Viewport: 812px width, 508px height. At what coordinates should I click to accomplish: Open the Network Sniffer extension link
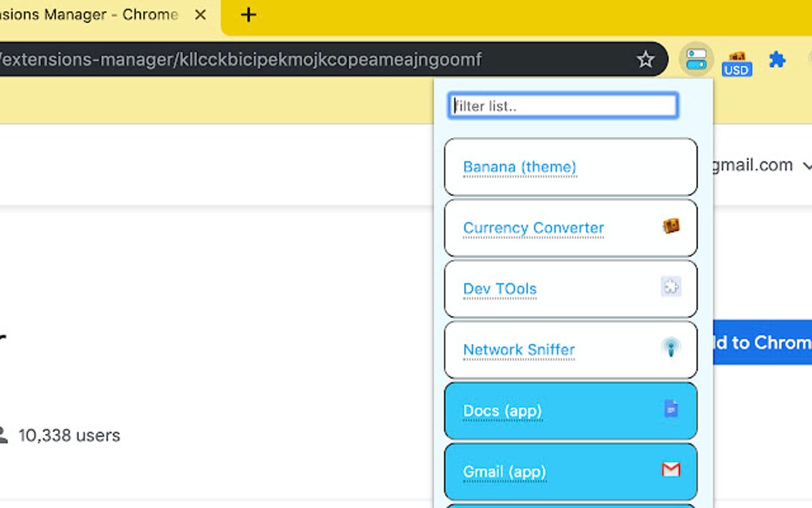[518, 350]
